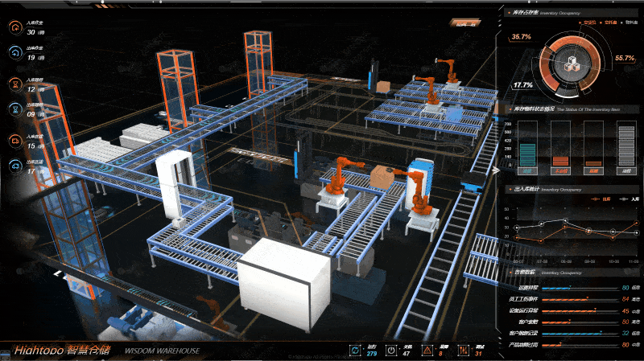Viewport: 644px width, 361px height.
Task: Click the teal inventory status bar label
Action: 526,171
